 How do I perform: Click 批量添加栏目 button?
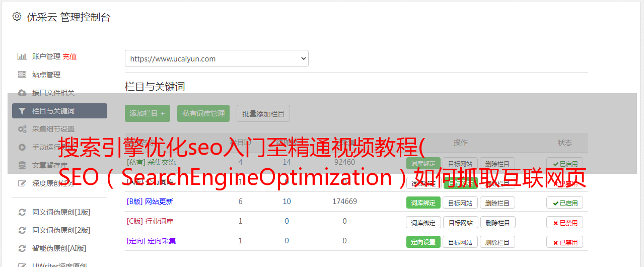click(263, 113)
